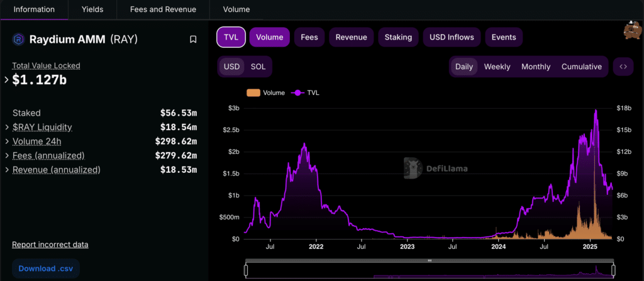The image size is (644, 281).
Task: Click the TVL legend line marker
Action: tap(297, 93)
